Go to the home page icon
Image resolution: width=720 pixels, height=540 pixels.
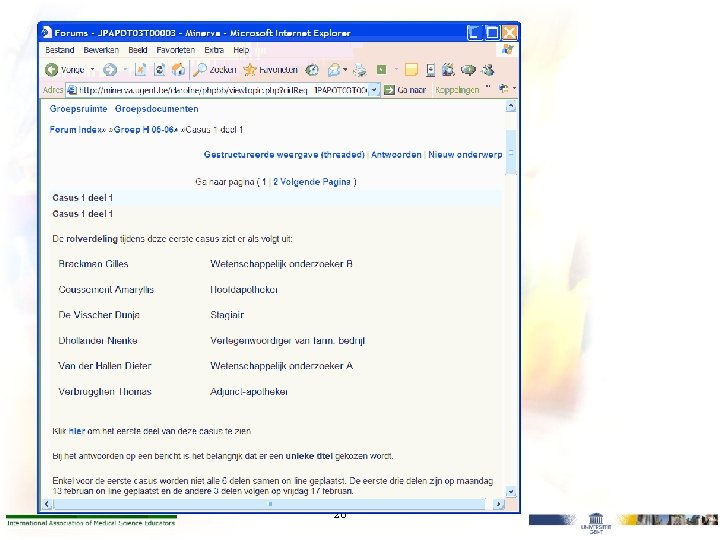click(178, 70)
